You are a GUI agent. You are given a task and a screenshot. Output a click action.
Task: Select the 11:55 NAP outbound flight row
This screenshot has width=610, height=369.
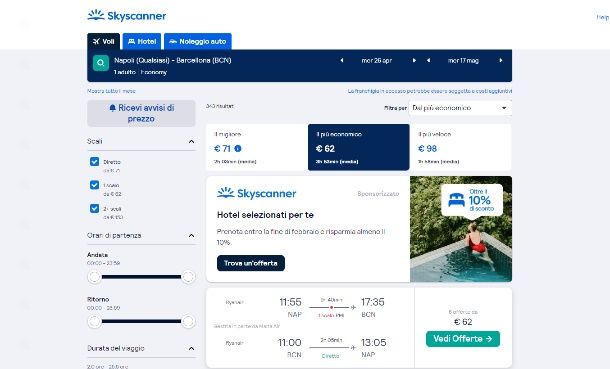click(x=310, y=308)
